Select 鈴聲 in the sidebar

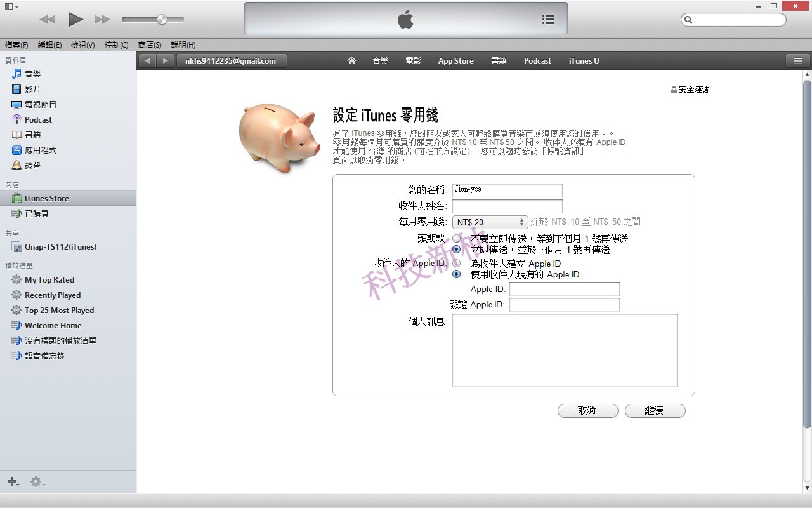68,165
